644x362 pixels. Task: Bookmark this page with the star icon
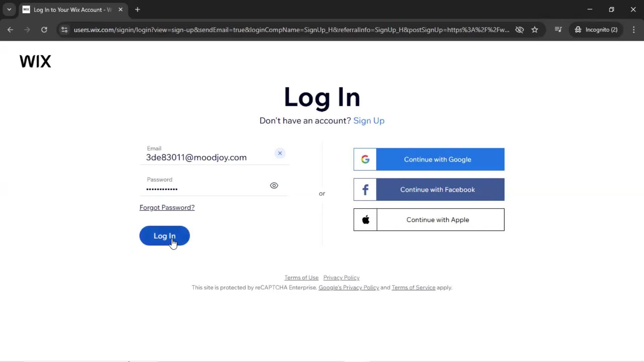pos(535,29)
